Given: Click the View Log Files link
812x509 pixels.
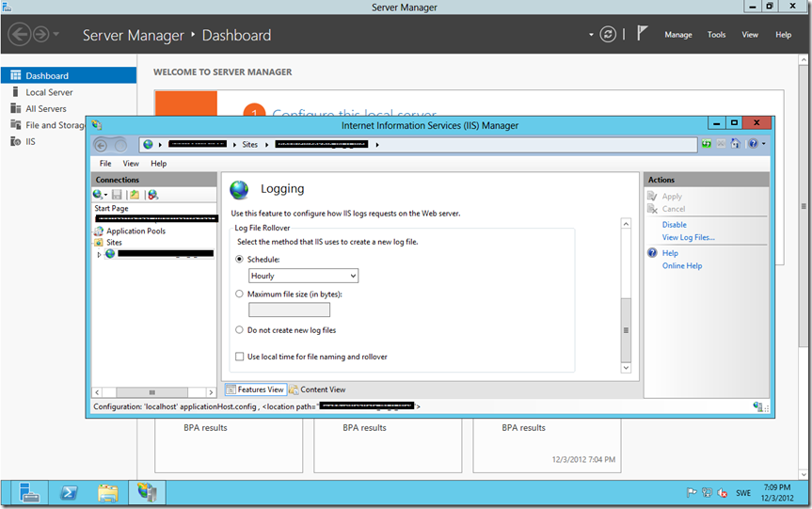Looking at the screenshot, I should pyautogui.click(x=688, y=237).
